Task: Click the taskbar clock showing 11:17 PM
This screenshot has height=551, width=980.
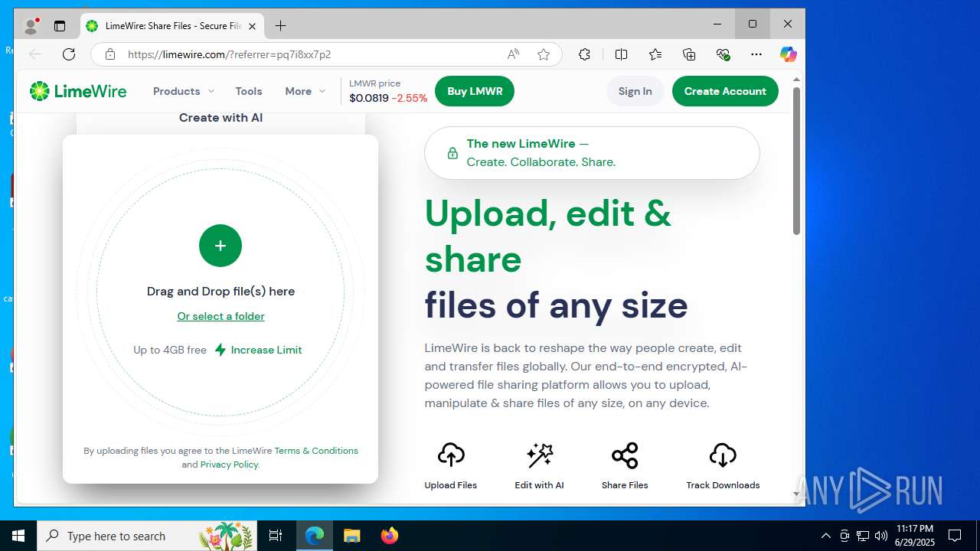Action: pos(915,536)
